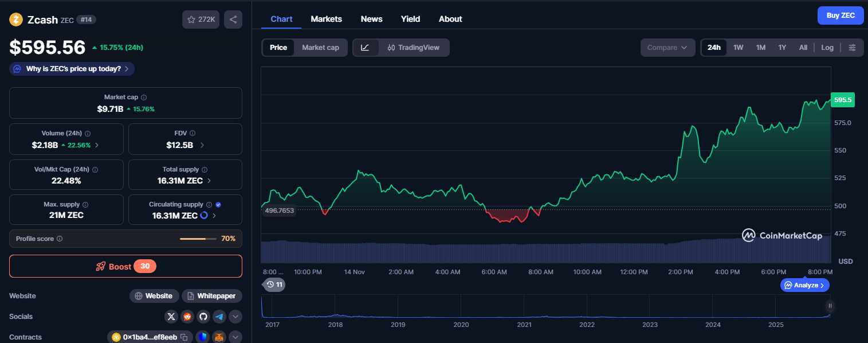Click the MetaMask fox icon
This screenshot has height=343, width=868.
point(219,337)
